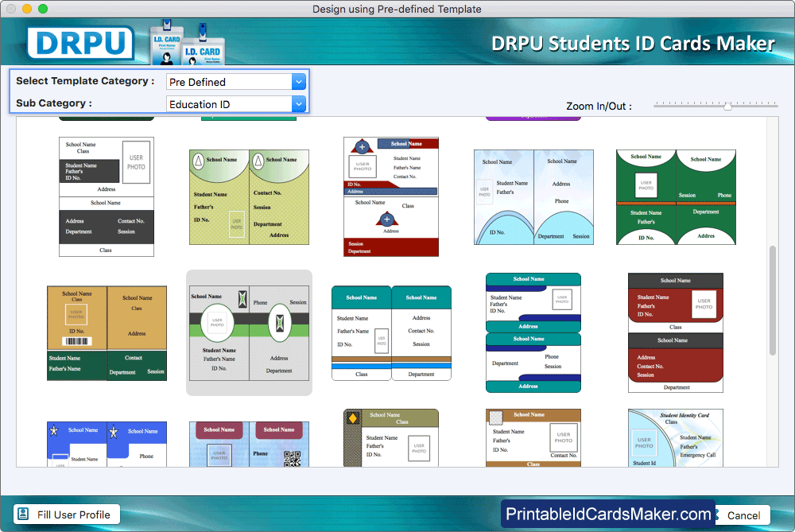Pick the teal header two-panel ID template
The height and width of the screenshot is (532, 795).
391,333
